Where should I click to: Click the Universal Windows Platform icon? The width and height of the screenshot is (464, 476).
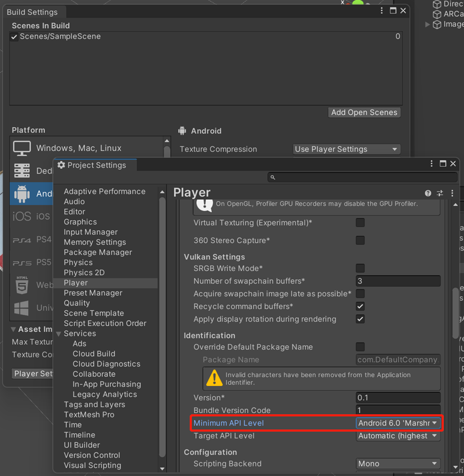pos(21,308)
